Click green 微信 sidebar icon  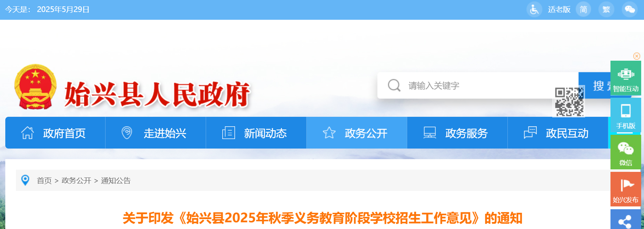(x=626, y=152)
